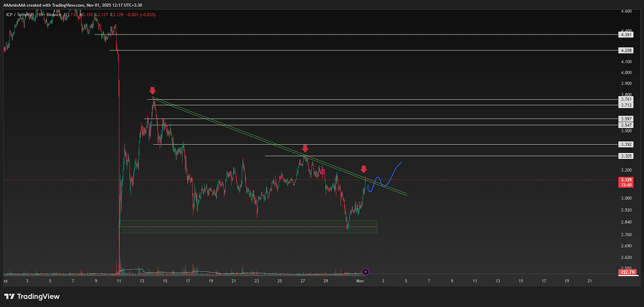The image size is (644, 307).
Task: Click the red arrow above 3.761 peak
Action: tap(152, 91)
